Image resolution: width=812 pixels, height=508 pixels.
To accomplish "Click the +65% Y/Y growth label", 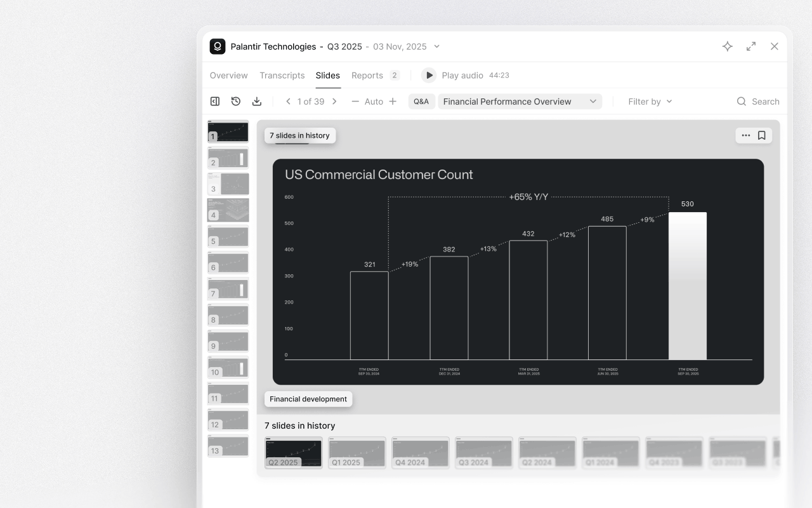I will [x=528, y=197].
